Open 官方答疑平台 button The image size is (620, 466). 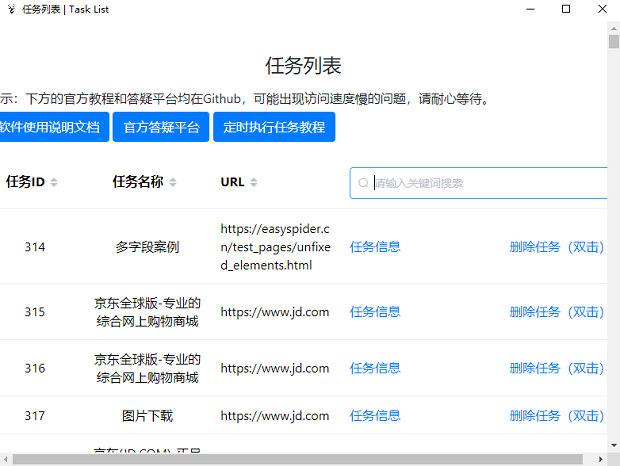(x=161, y=127)
